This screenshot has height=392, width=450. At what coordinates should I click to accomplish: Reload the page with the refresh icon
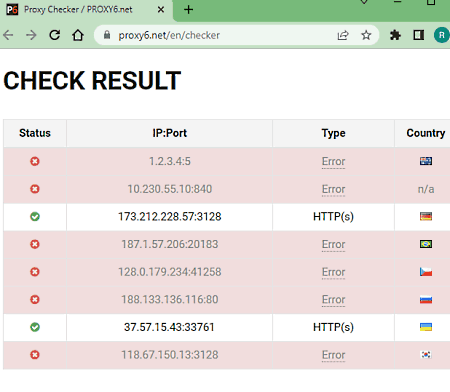[x=55, y=35]
